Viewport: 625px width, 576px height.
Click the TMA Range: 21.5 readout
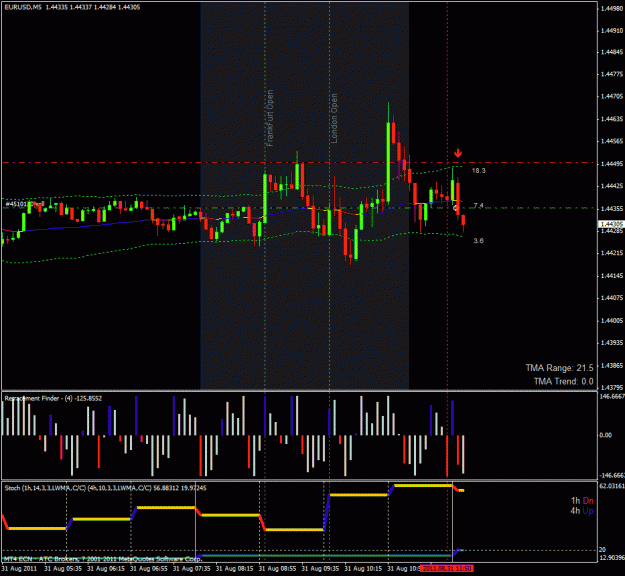[x=559, y=368]
